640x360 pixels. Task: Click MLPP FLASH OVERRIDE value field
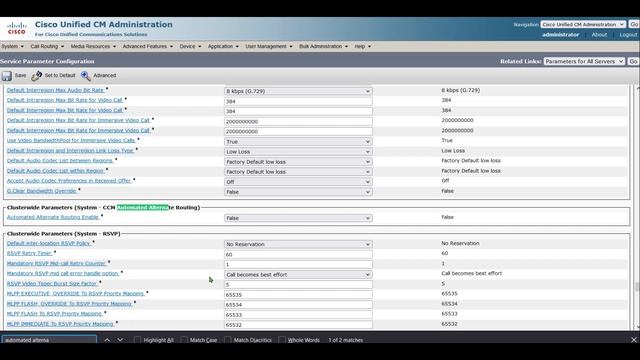[298, 304]
